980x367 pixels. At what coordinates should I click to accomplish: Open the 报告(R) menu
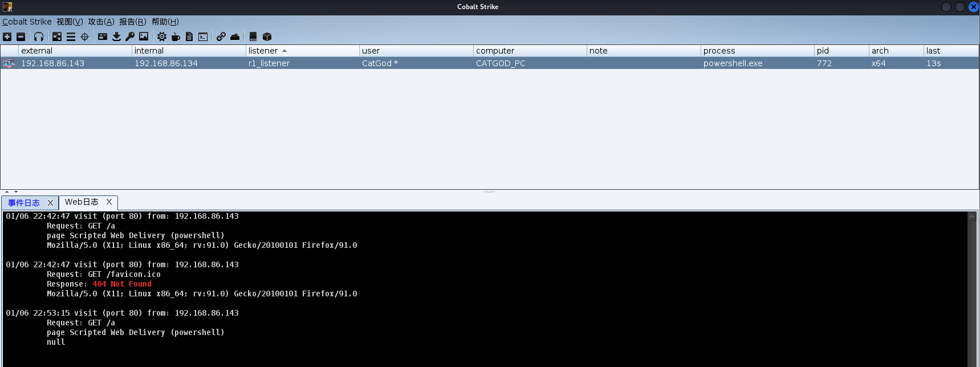click(x=132, y=22)
